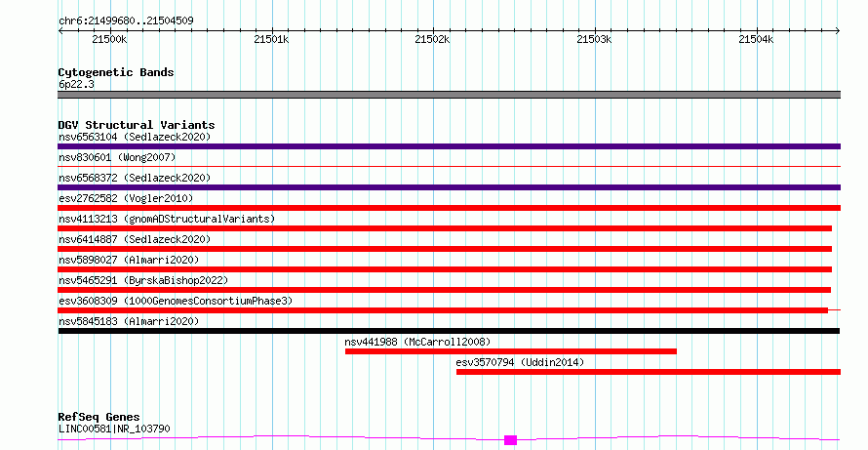Click the esv3570794 (Uddin2014) label
The width and height of the screenshot is (868, 450).
[x=520, y=362]
